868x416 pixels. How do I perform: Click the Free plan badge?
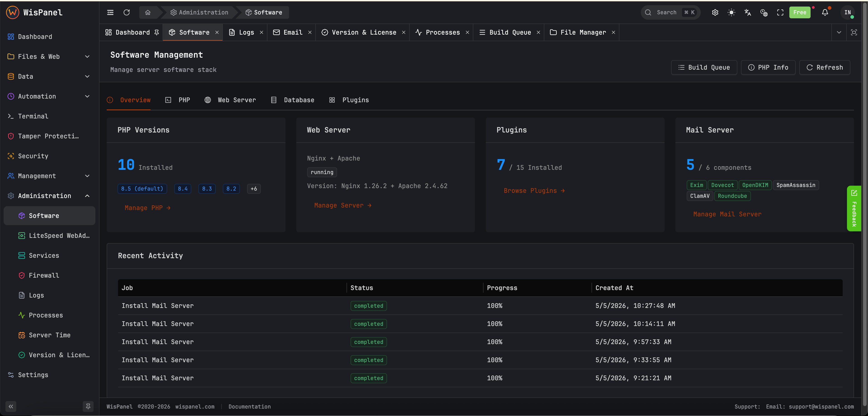point(800,12)
